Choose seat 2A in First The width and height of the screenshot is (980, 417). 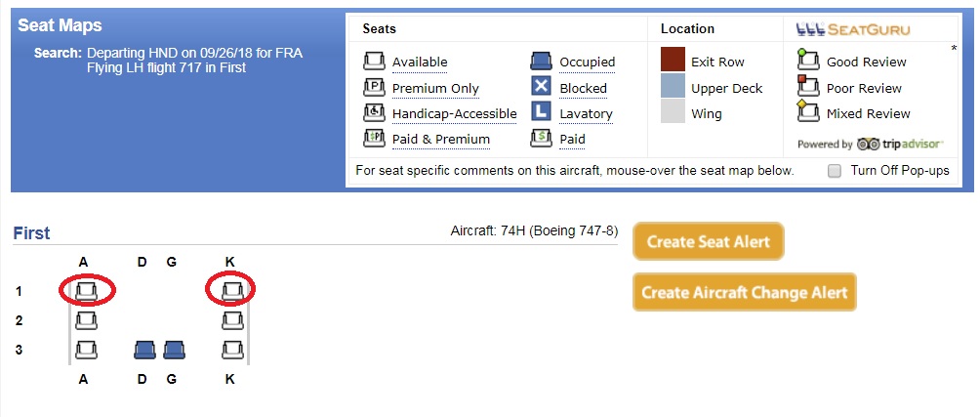[86, 320]
